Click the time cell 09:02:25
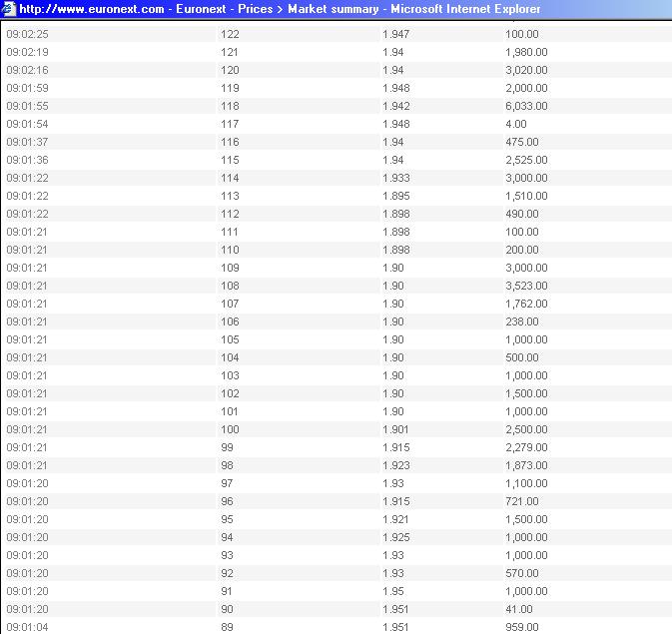Screen dimensions: 672x634 coord(27,34)
